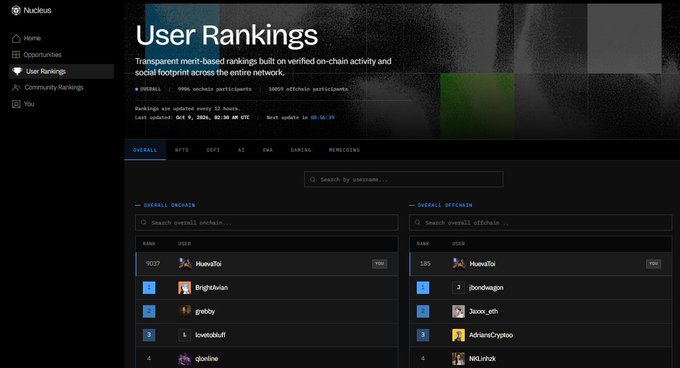Click qlonline's avatar
The height and width of the screenshot is (368, 680).
(185, 358)
